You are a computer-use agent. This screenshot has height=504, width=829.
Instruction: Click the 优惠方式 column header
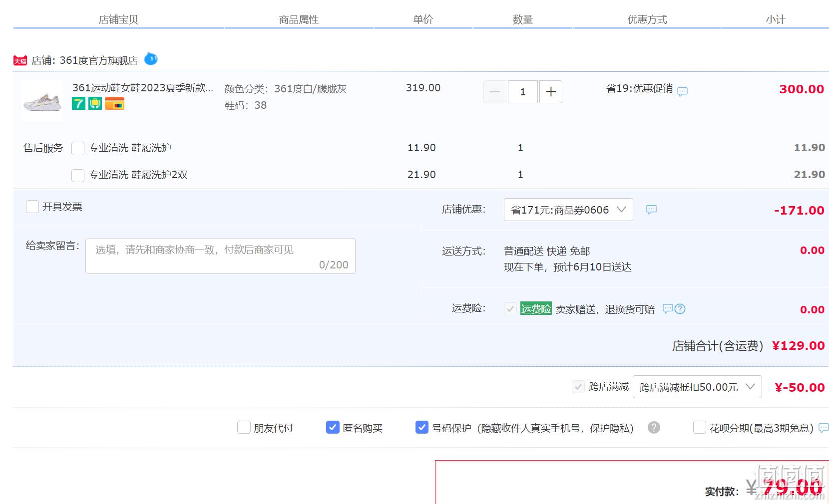pos(647,19)
